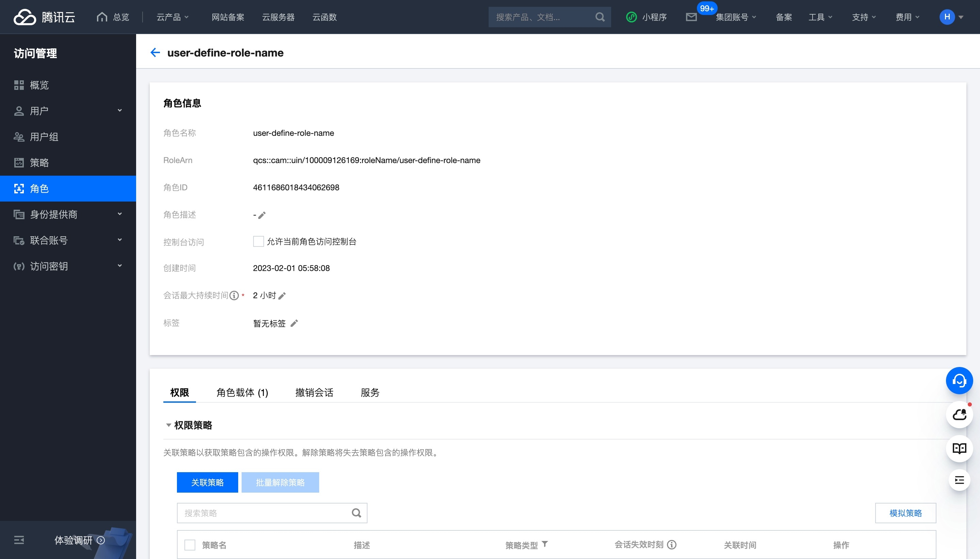Click the 策略名 column header
The height and width of the screenshot is (559, 980).
click(214, 545)
